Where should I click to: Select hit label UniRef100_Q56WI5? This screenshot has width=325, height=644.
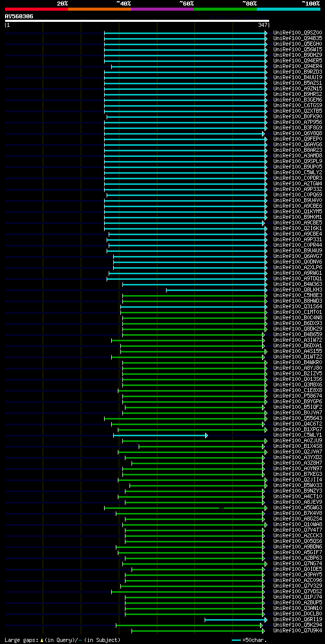click(298, 49)
